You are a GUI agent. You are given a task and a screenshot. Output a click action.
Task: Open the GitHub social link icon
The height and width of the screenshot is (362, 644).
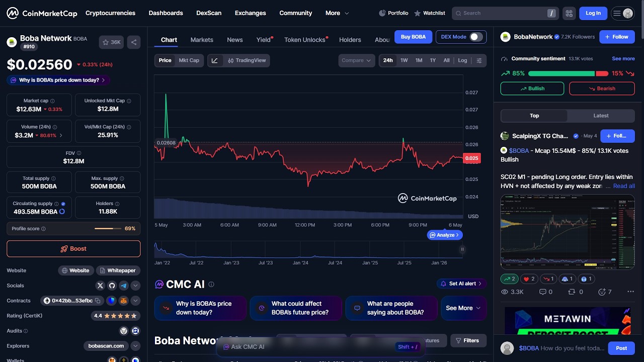[x=112, y=286]
